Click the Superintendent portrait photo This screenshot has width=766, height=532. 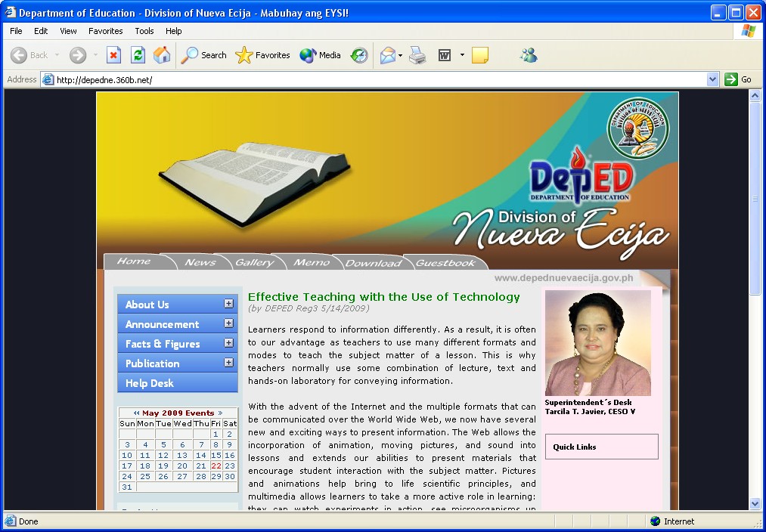[598, 343]
